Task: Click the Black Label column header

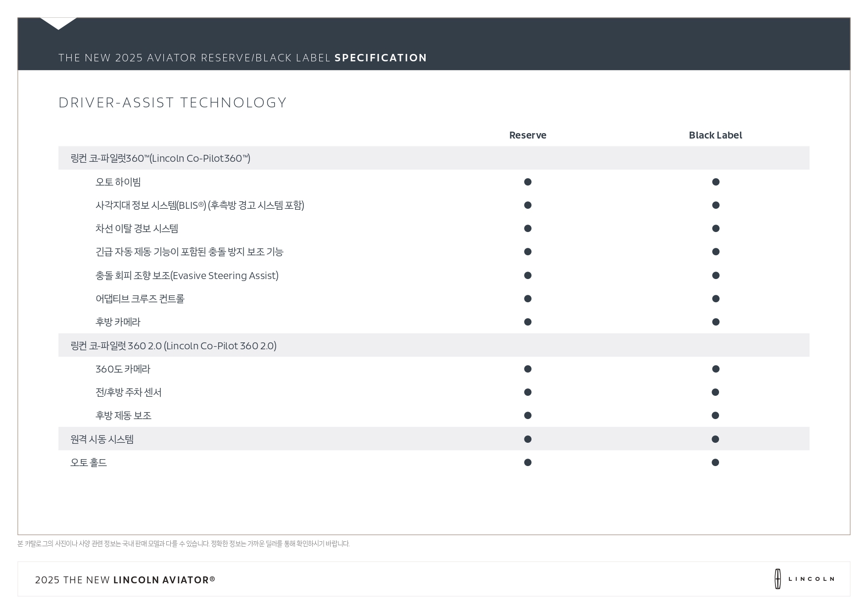Action: coord(715,135)
